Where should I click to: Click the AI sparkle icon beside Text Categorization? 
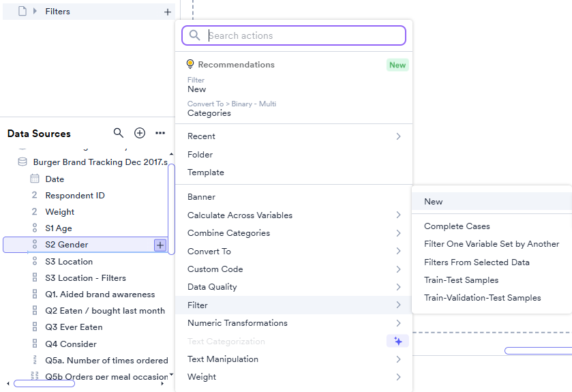[x=397, y=341]
